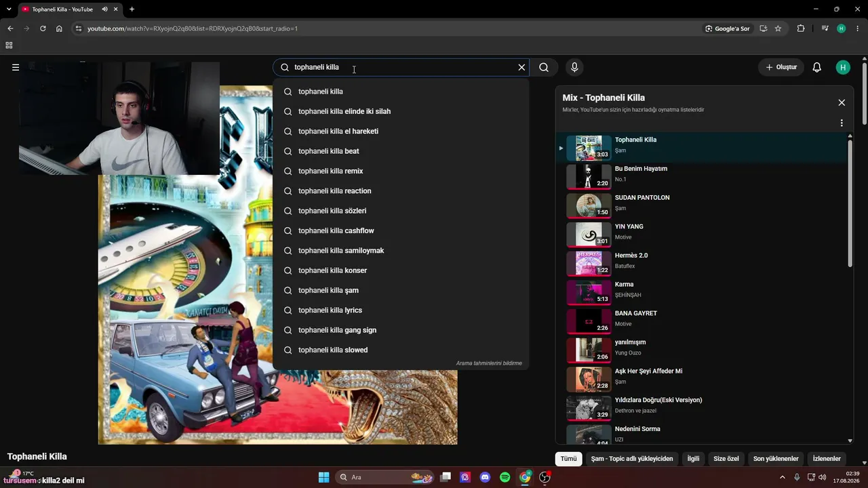The image size is (868, 488).
Task: Open Spotify from the taskbar
Action: tap(505, 477)
